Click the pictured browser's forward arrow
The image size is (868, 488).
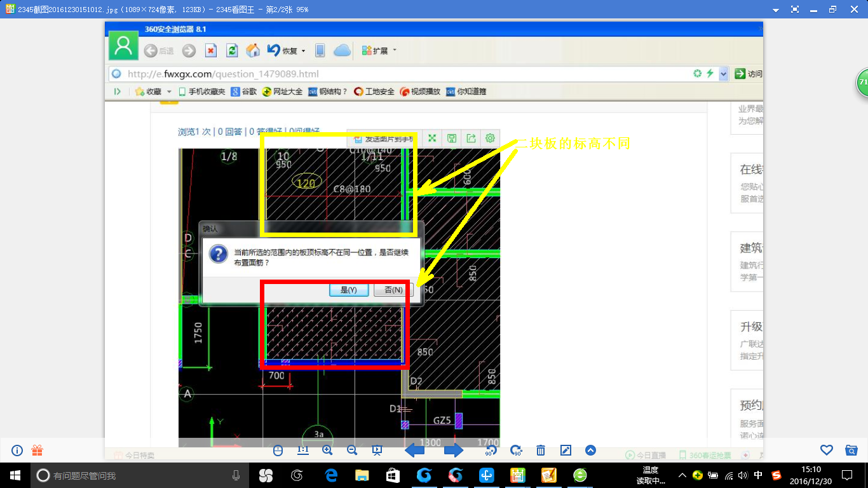189,51
